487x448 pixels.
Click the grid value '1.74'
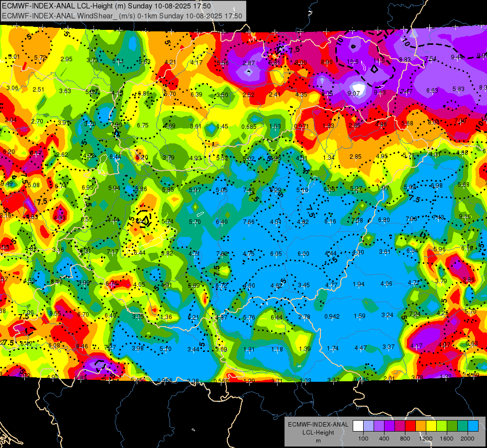coord(332,348)
